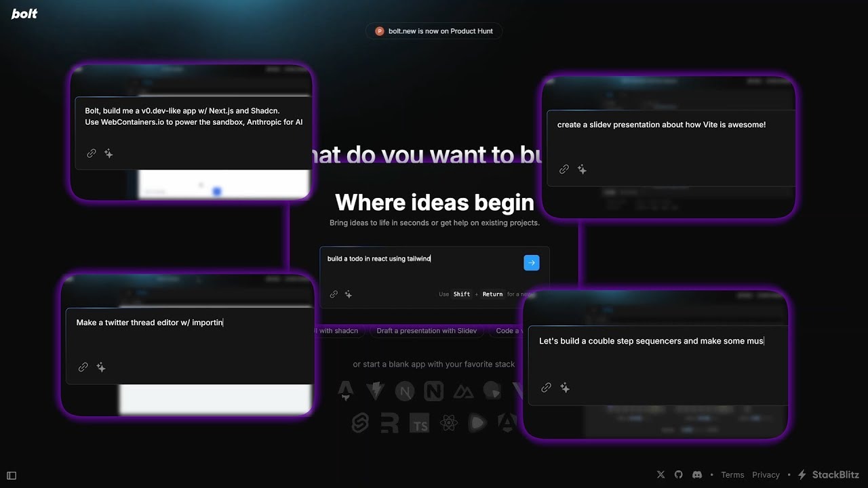Screen dimensions: 868x488
Task: Choose 'Draft a presentation with Slidev' suggestion
Action: point(427,331)
